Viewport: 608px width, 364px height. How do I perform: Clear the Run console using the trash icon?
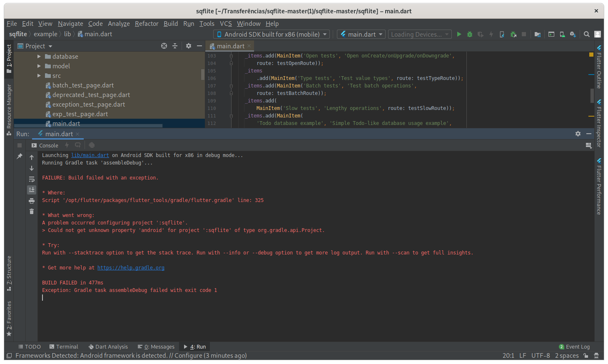tap(32, 211)
